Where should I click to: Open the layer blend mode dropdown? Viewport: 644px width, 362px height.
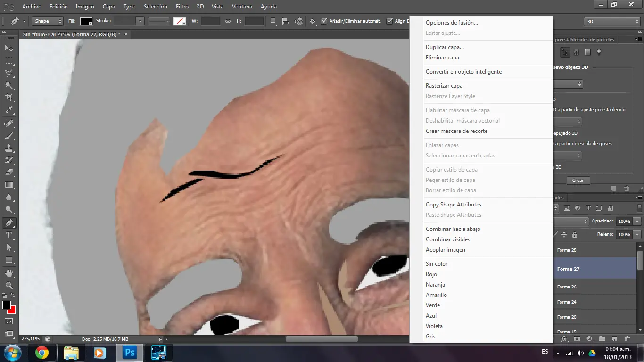click(571, 221)
